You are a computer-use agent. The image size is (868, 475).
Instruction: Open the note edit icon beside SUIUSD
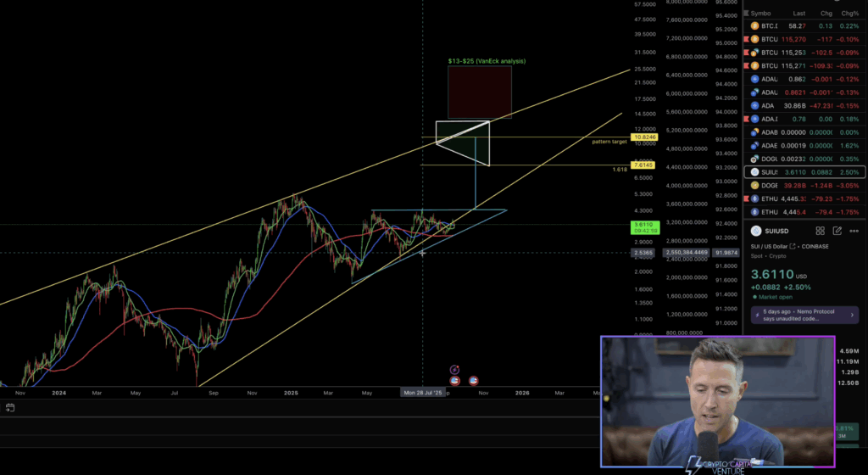pos(837,231)
